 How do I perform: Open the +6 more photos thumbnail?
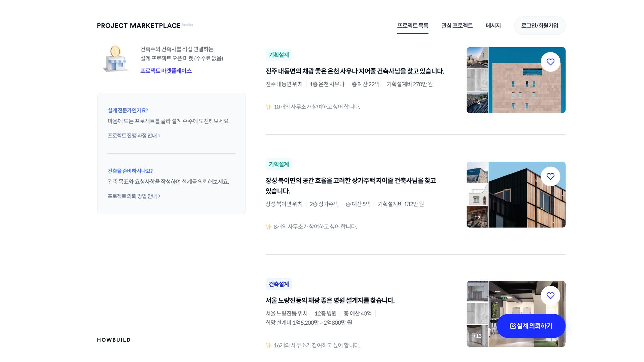[x=477, y=102]
